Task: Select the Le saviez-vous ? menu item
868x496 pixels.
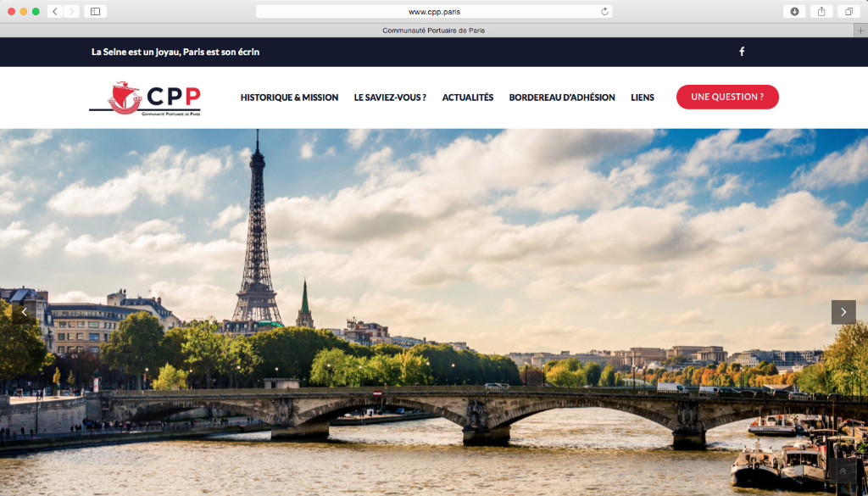Action: point(390,98)
